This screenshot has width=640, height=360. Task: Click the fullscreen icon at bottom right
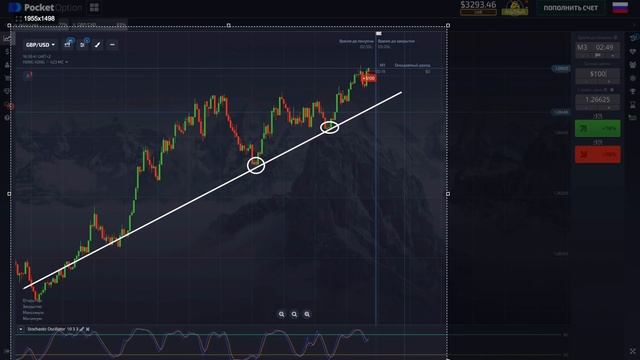coord(633,351)
